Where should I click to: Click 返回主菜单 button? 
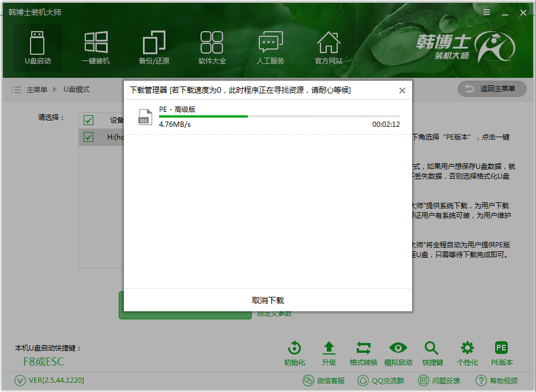[x=492, y=89]
